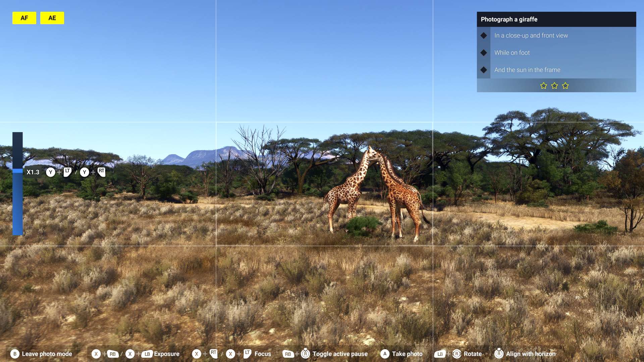The width and height of the screenshot is (644, 362).
Task: Toggle the AE auto exposure indicator
Action: click(x=52, y=18)
